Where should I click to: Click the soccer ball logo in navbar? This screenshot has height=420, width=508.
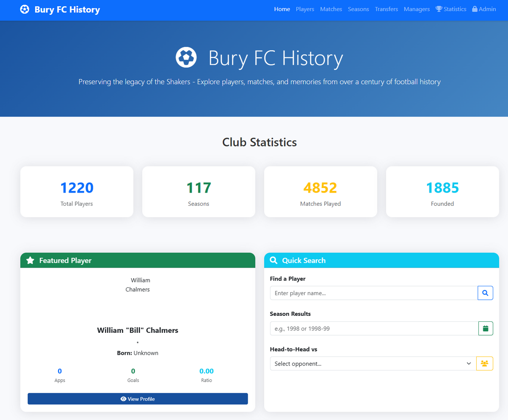pyautogui.click(x=25, y=9)
